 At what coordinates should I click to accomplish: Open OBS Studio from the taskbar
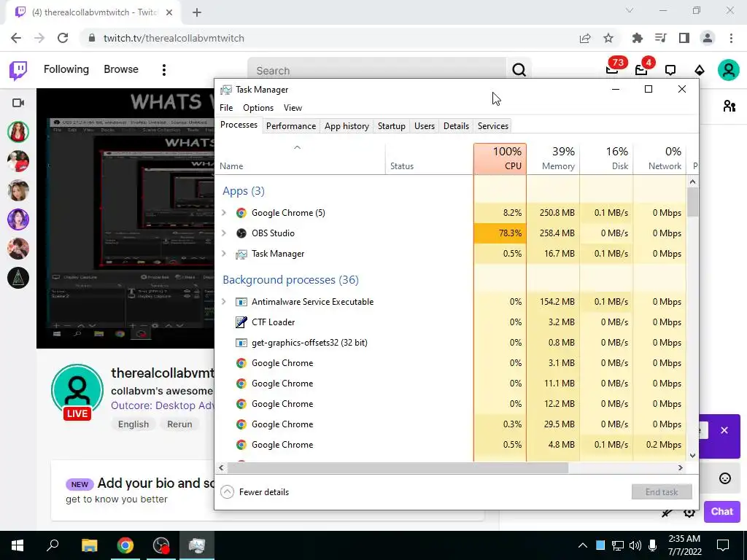tap(161, 545)
